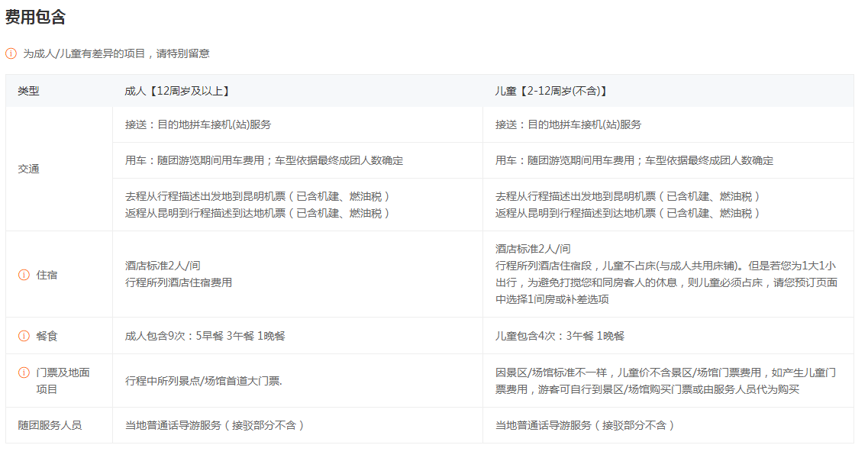868x458 pixels.
Task: Click the info icon beside the adult/child differences notice
Action: click(x=11, y=53)
